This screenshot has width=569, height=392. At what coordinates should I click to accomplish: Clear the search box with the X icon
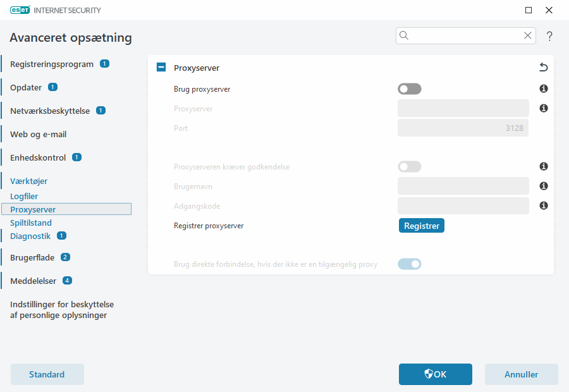coord(528,35)
